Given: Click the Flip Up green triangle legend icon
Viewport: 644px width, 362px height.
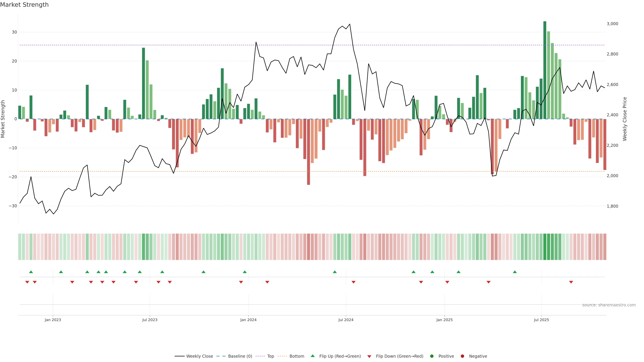Looking at the screenshot, I should pos(312,356).
